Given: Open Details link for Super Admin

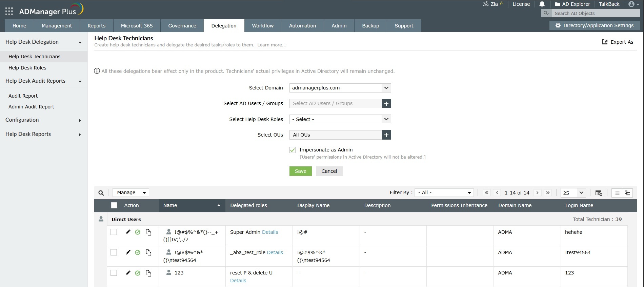Looking at the screenshot, I should 270,232.
